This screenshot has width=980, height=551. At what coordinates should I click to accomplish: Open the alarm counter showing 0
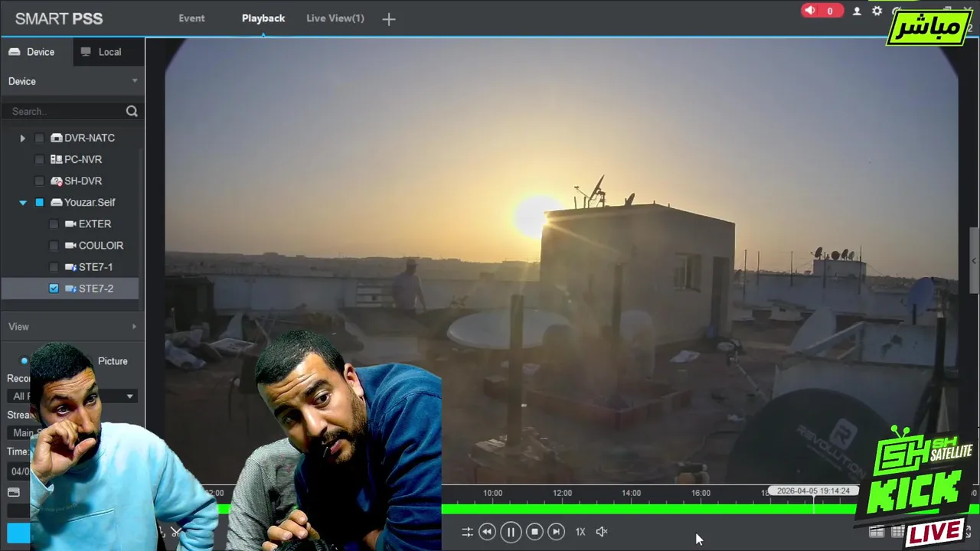tap(822, 11)
